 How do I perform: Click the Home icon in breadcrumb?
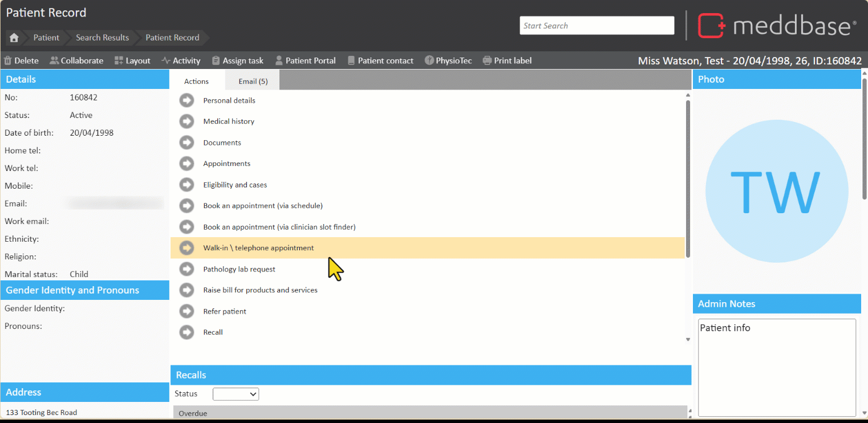coord(14,38)
